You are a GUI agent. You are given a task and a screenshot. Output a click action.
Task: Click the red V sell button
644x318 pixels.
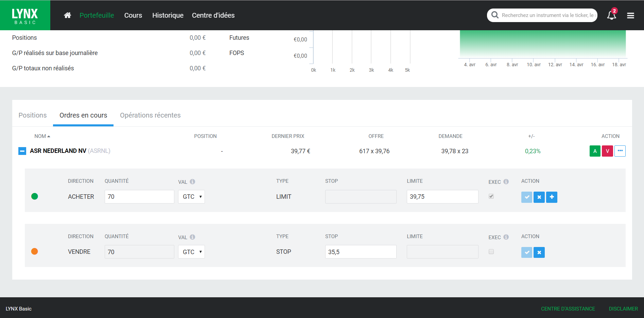coord(607,151)
